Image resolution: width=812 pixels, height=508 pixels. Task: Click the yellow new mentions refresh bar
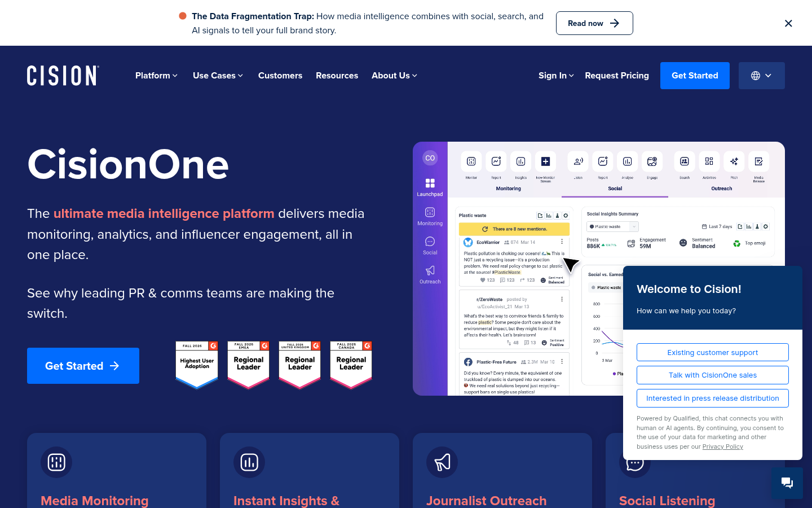514,229
